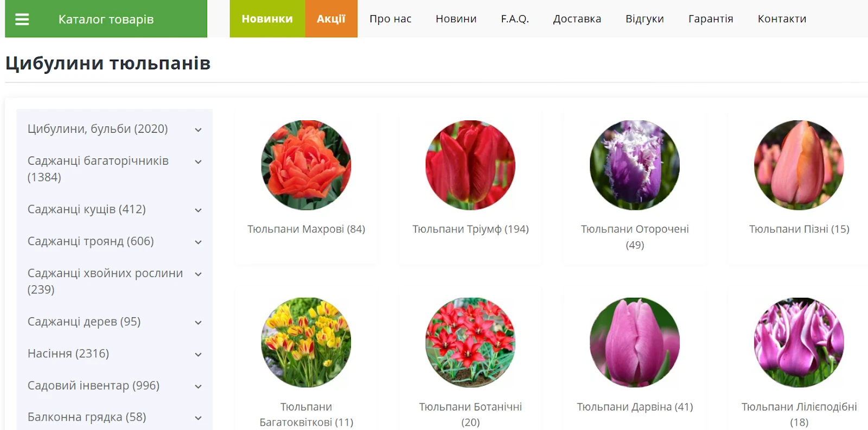Click the Тюльпани Махрові flower thumbnail

point(306,165)
